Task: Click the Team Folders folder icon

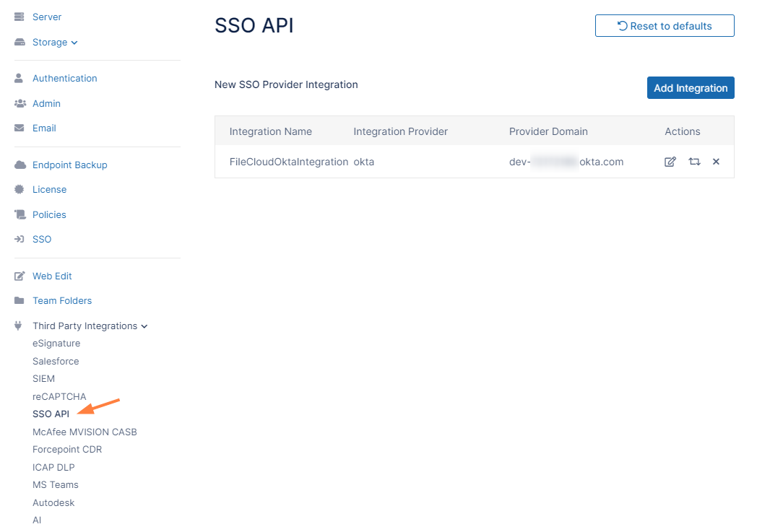Action: 20,300
